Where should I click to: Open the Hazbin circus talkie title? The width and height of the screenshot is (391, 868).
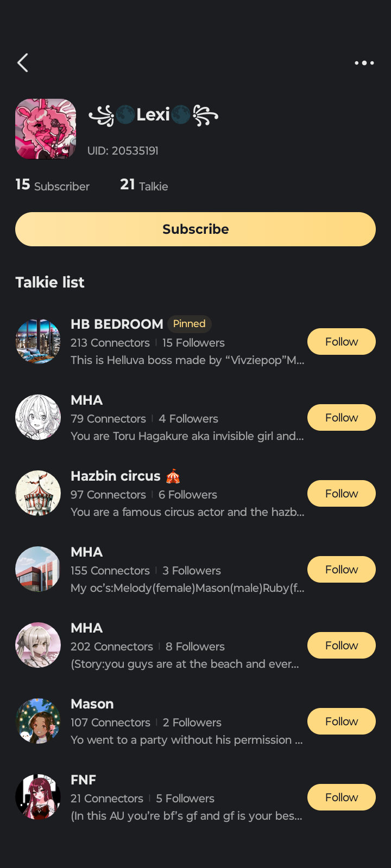coord(116,476)
